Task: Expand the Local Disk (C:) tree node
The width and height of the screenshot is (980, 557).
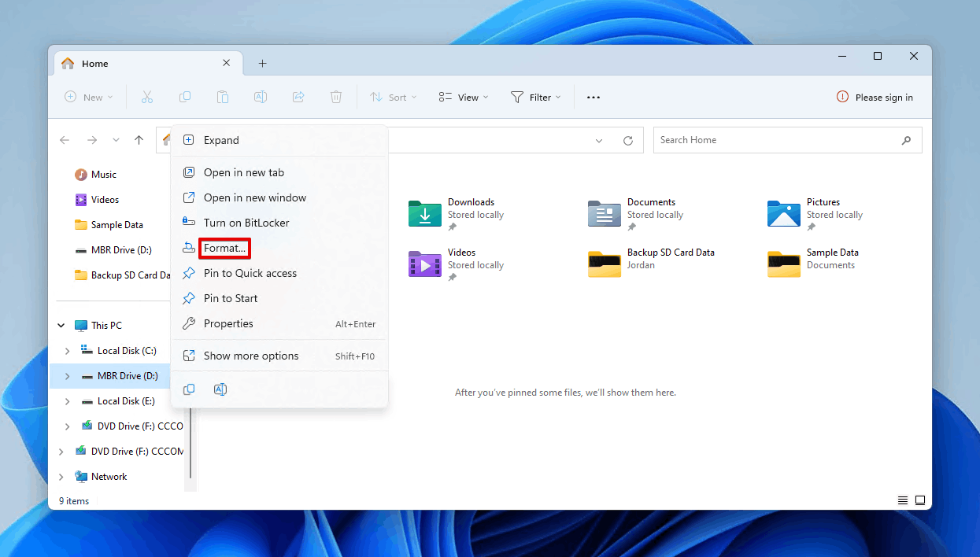Action: [67, 351]
